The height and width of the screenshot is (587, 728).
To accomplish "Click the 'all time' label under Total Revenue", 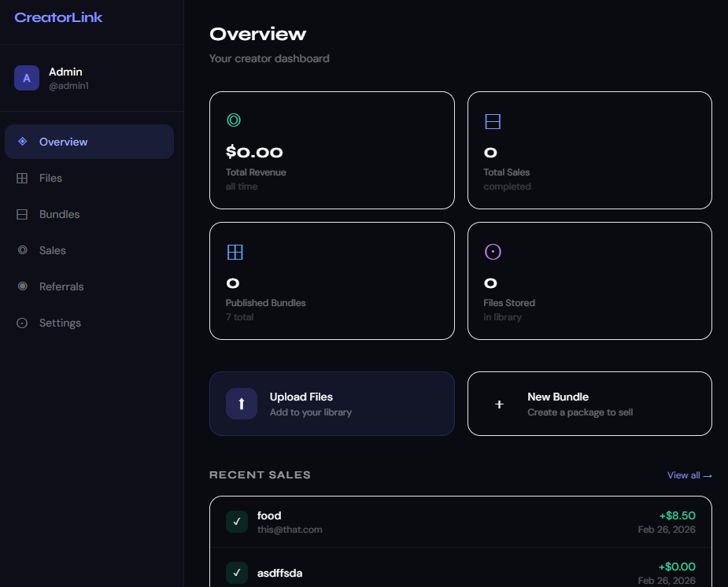I will [x=242, y=186].
